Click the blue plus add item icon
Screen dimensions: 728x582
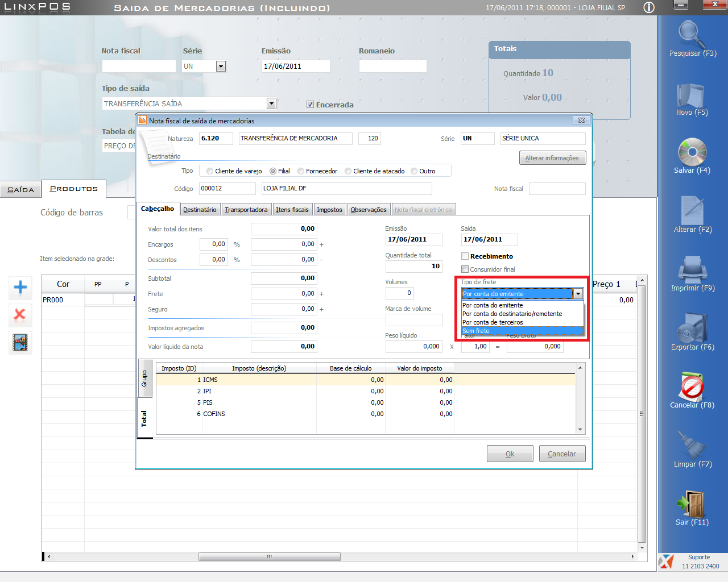click(20, 288)
